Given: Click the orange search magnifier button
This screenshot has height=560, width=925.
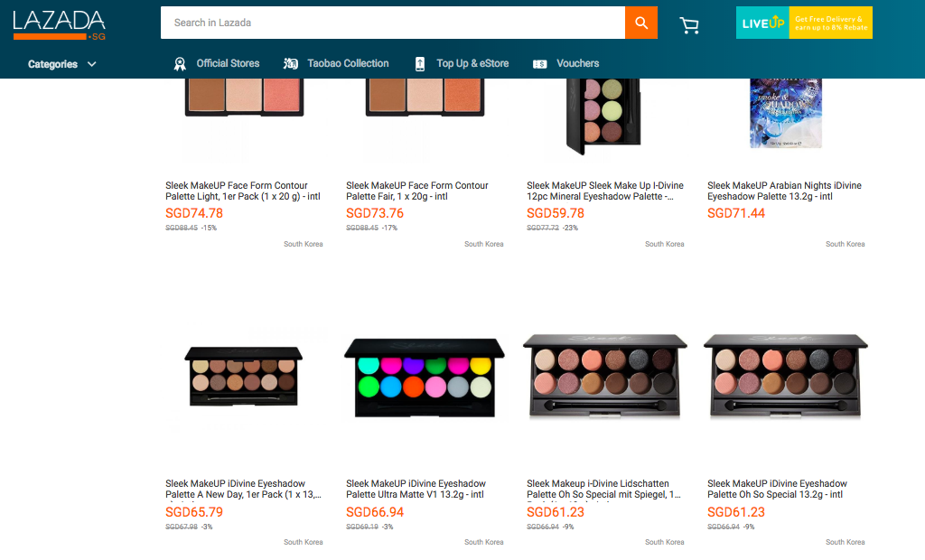Looking at the screenshot, I should click(640, 23).
